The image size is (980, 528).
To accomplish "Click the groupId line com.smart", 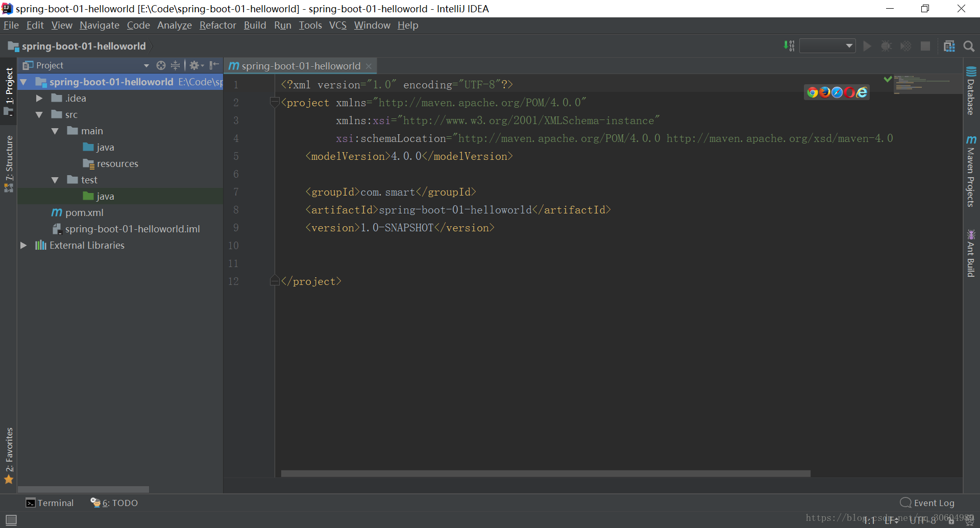I will [390, 192].
